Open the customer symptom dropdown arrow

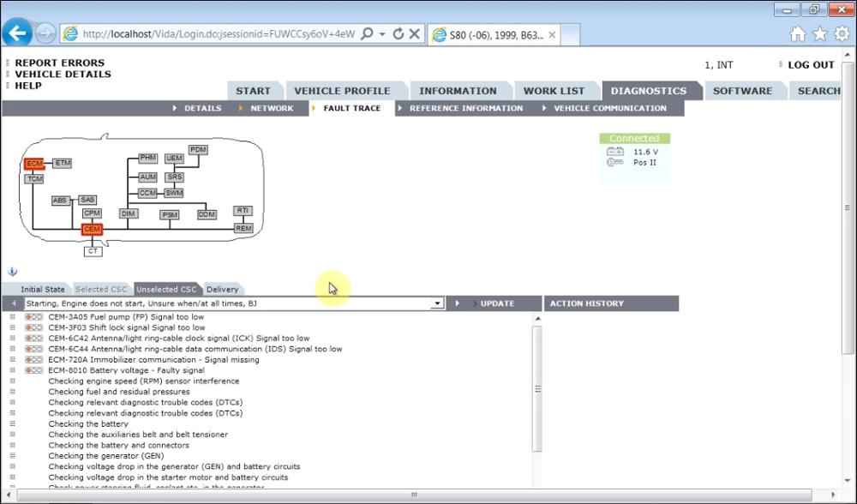pyautogui.click(x=437, y=303)
